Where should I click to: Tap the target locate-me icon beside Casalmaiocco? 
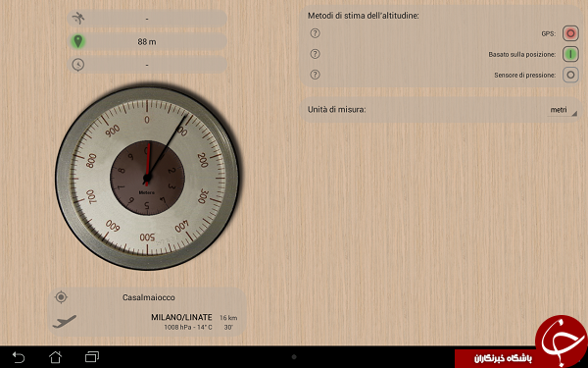click(x=61, y=297)
